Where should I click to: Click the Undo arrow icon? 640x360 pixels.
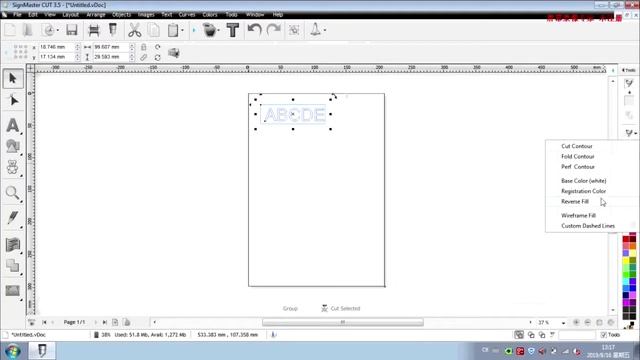(x=254, y=30)
